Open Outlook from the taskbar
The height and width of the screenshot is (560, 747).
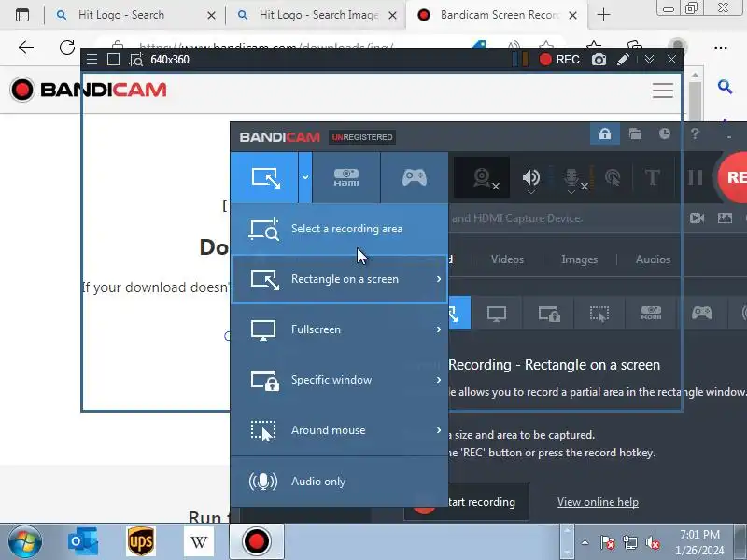83,541
